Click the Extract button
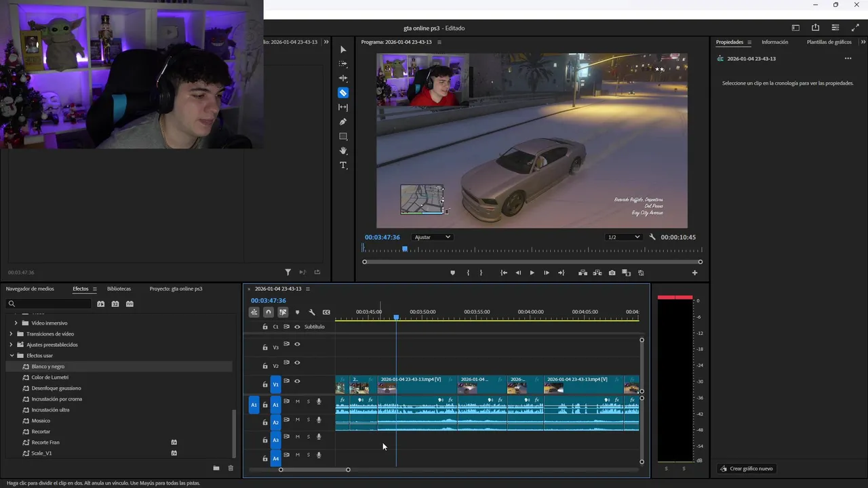Viewport: 868px width, 488px height. (x=597, y=272)
